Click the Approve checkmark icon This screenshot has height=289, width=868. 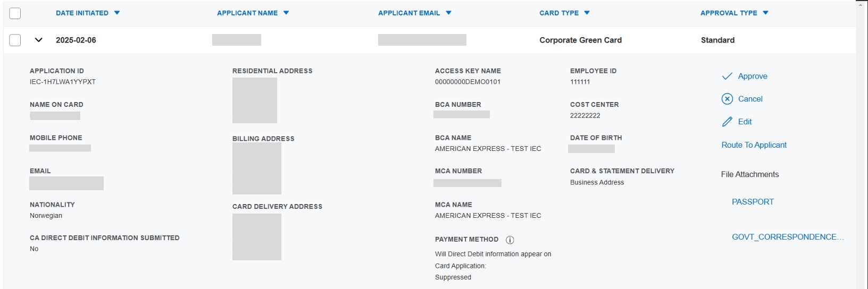[727, 76]
